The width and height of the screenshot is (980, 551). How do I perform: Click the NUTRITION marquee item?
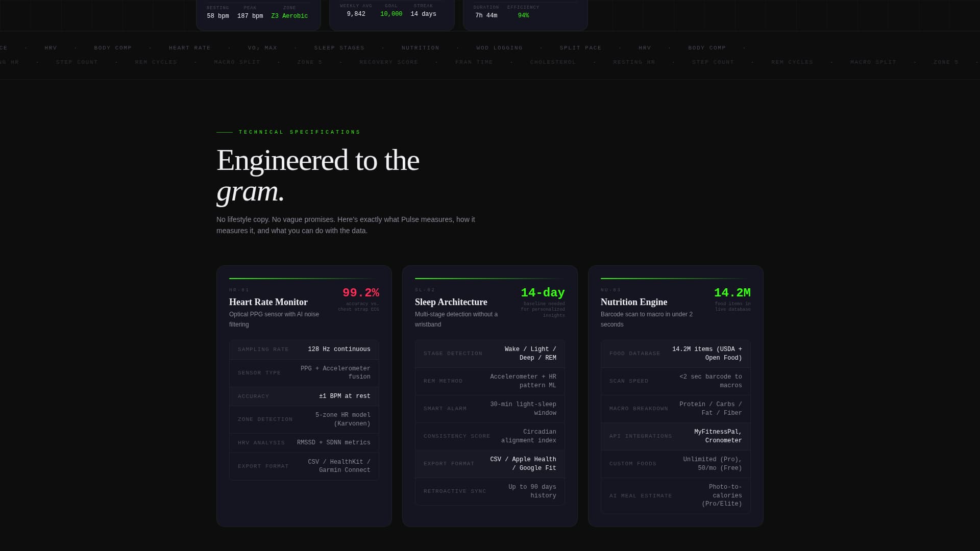421,48
